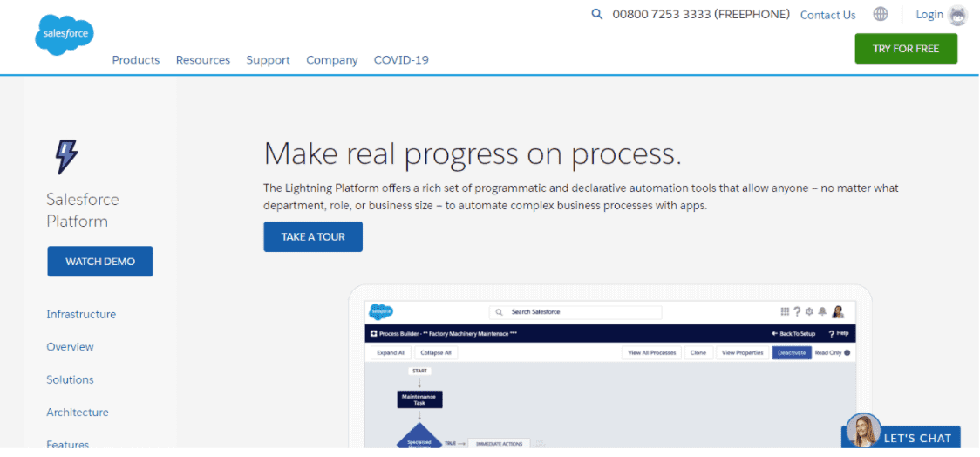The width and height of the screenshot is (980, 457).
Task: Go to Features in the sidebar
Action: point(67,443)
